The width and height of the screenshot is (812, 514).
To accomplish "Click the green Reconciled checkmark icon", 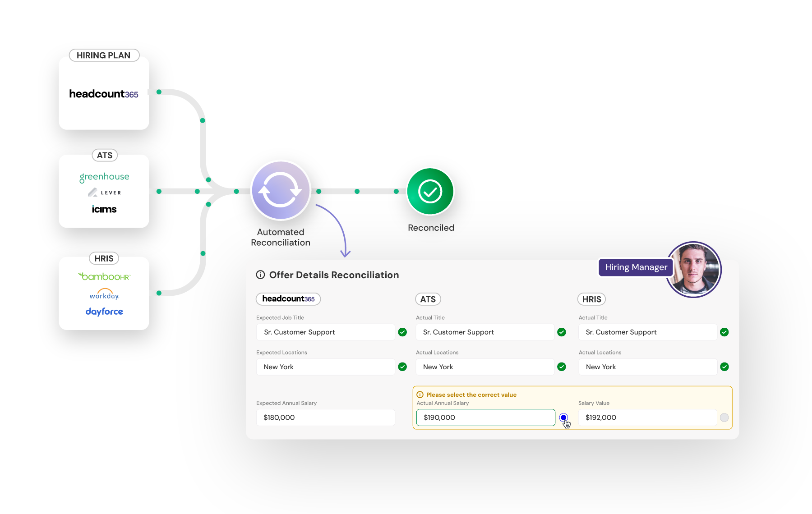I will (x=430, y=192).
